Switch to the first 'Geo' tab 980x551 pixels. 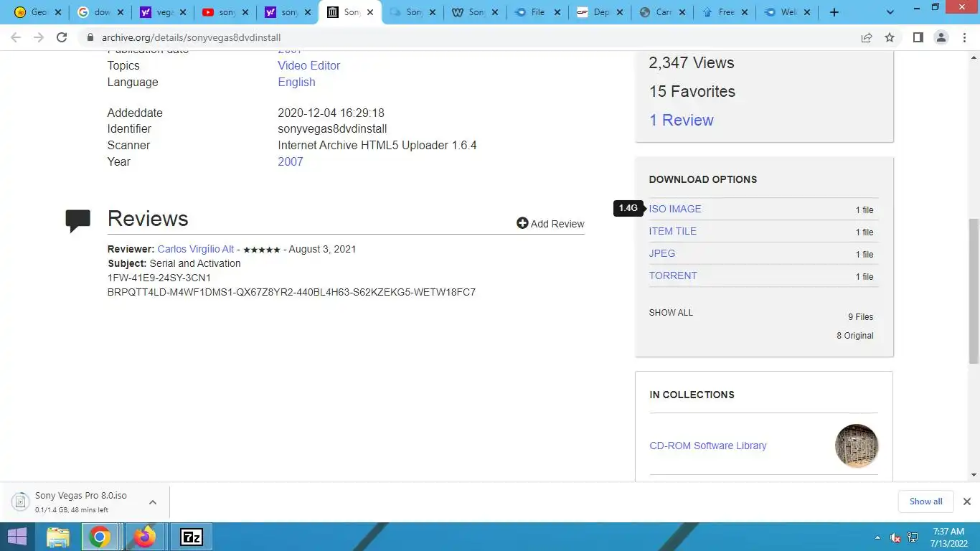click(38, 12)
